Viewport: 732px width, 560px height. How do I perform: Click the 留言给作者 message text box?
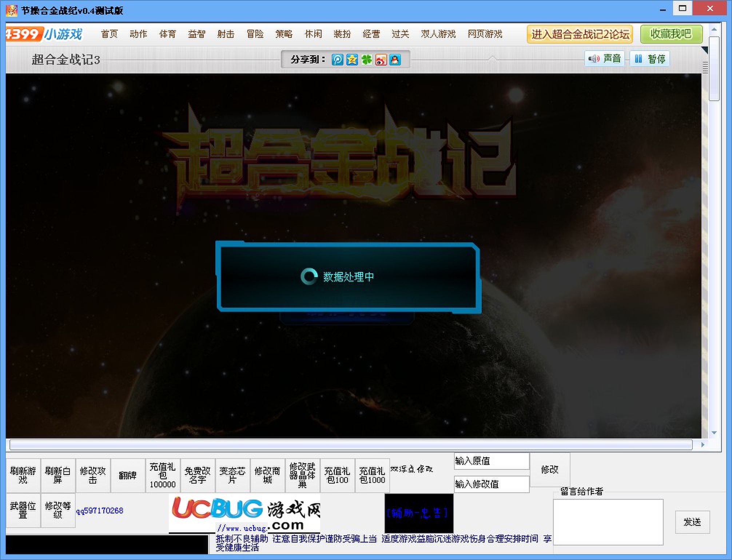pos(608,522)
